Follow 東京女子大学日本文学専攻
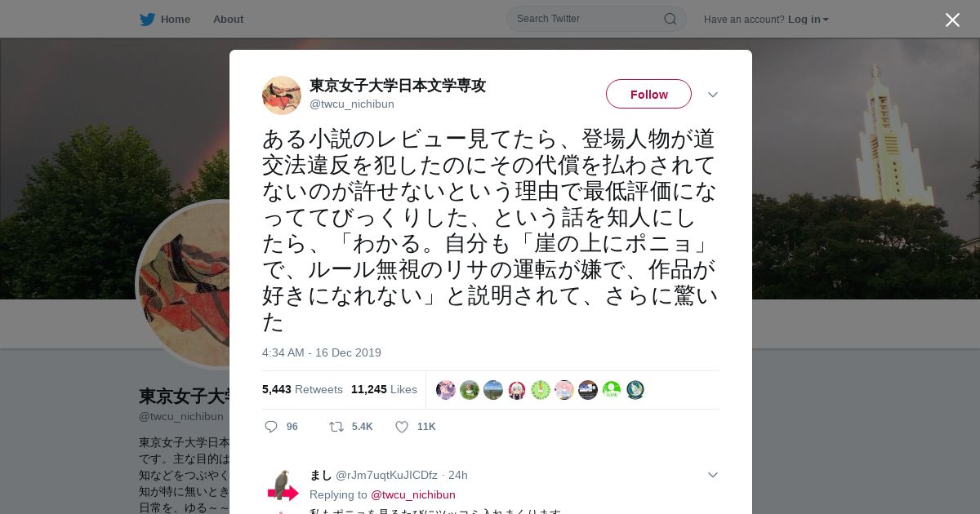 (x=648, y=94)
